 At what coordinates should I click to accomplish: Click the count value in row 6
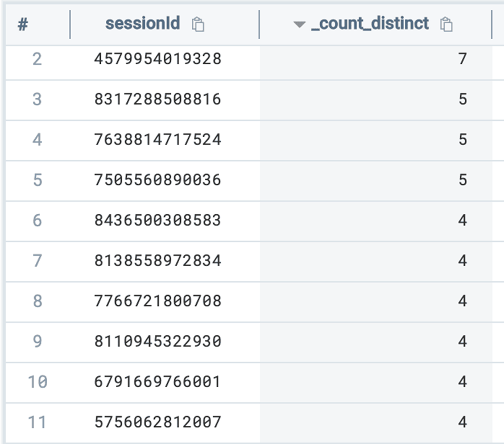tap(462, 221)
